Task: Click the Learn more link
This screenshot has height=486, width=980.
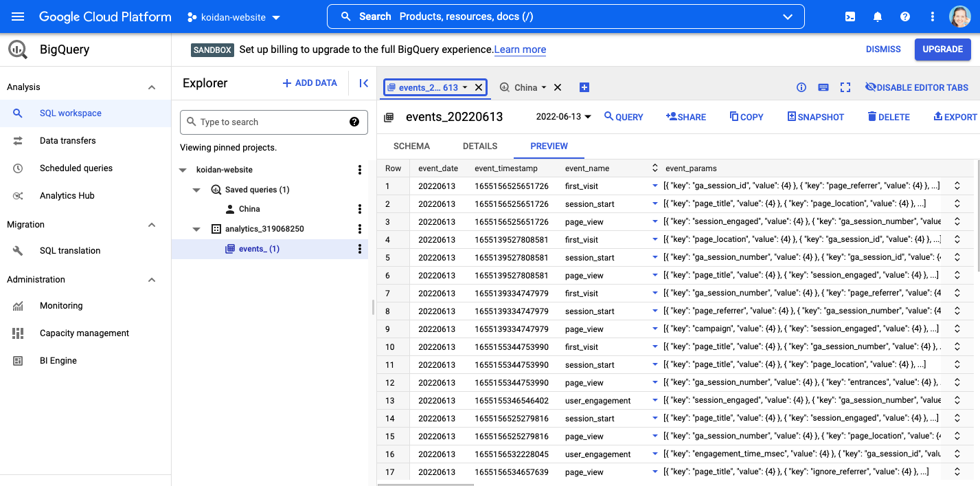Action: coord(520,49)
